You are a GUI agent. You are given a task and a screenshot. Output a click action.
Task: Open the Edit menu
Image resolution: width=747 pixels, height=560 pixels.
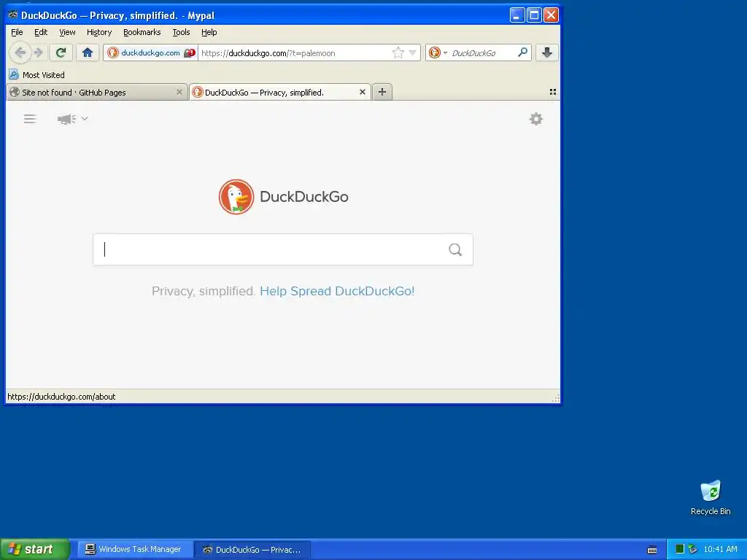pos(41,32)
